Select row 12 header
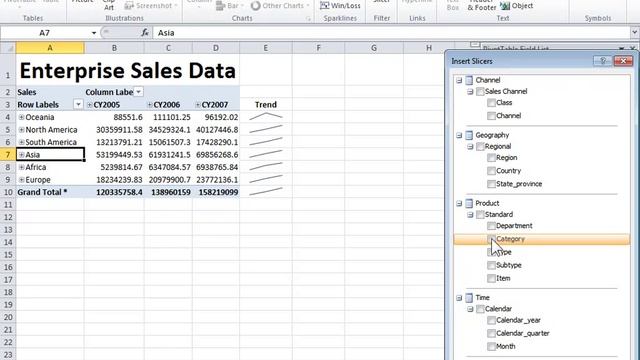Image resolution: width=640 pixels, height=360 pixels. tap(8, 217)
